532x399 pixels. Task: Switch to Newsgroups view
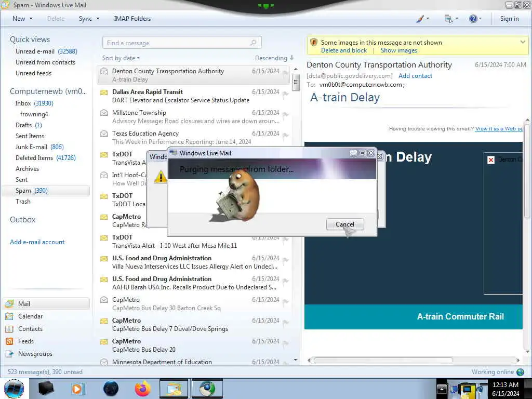click(x=35, y=353)
